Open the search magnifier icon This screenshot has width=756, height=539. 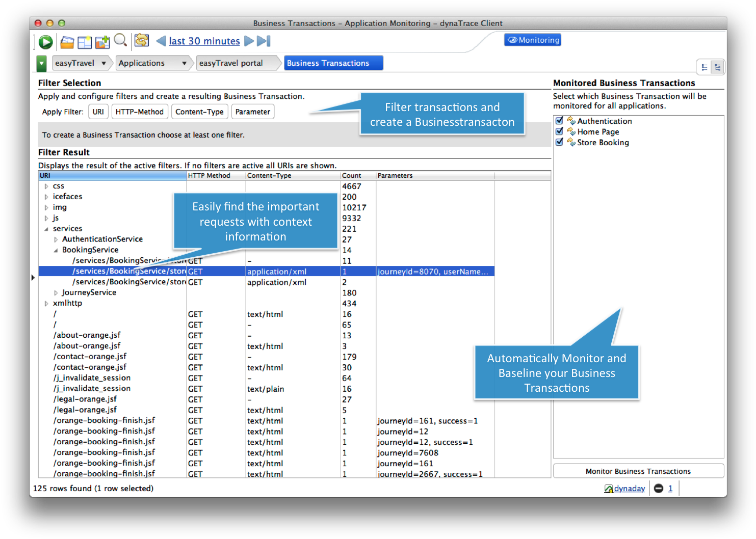click(x=120, y=41)
